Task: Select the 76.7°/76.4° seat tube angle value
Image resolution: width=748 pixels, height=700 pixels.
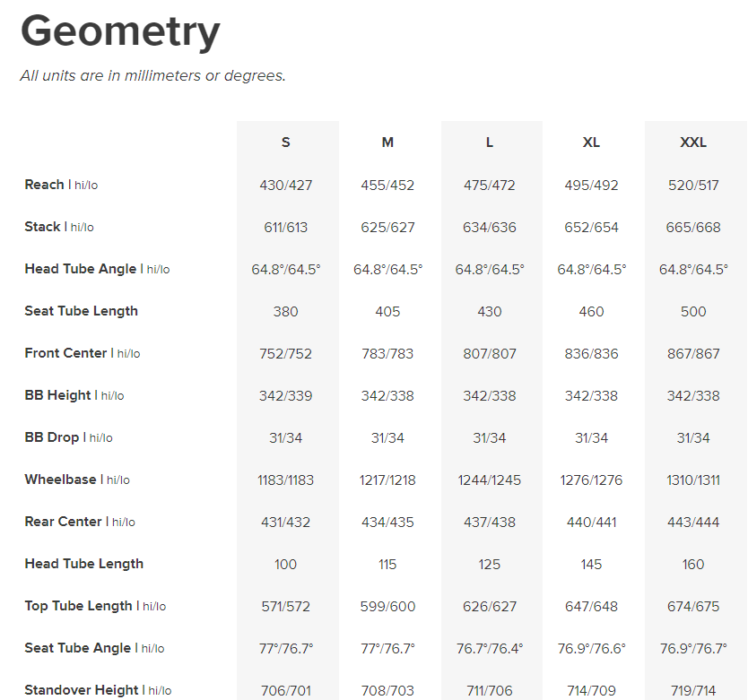Action: click(490, 649)
